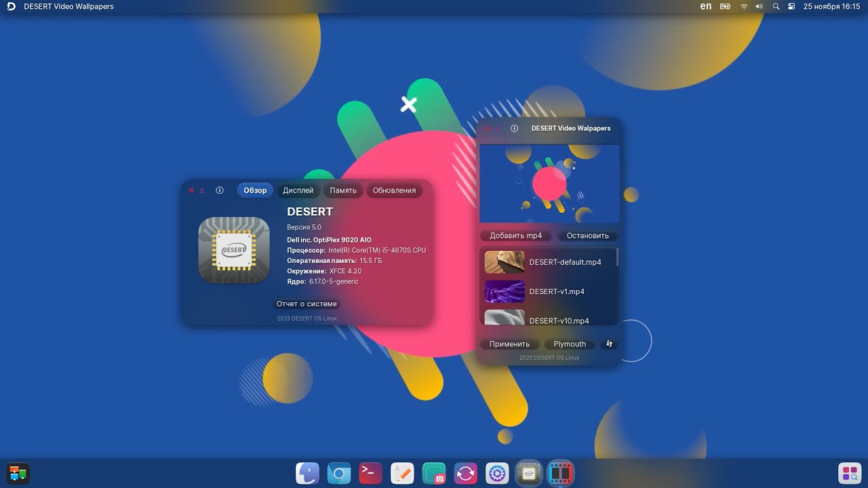Click info icon in system info window
868x488 pixels.
coord(220,190)
